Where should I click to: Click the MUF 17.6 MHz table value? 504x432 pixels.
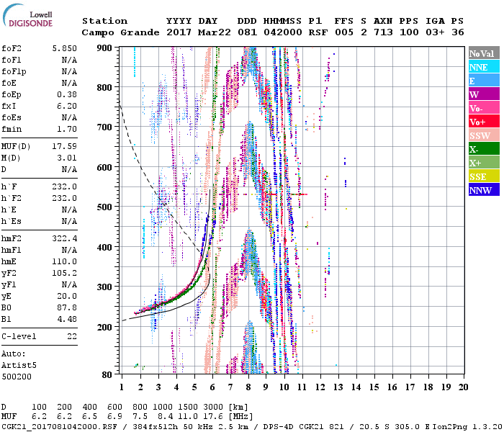coord(213,417)
